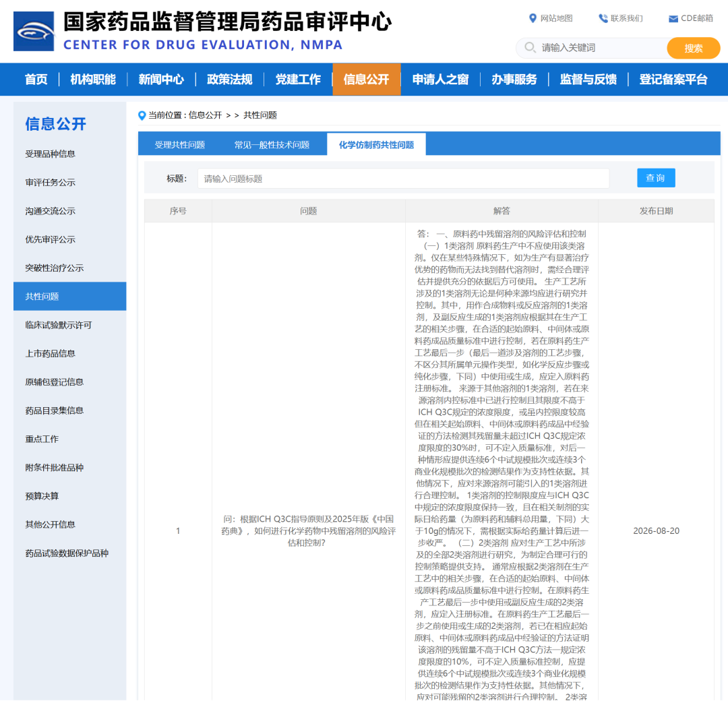
Task: Open 政策法规 navigation item
Action: point(229,80)
